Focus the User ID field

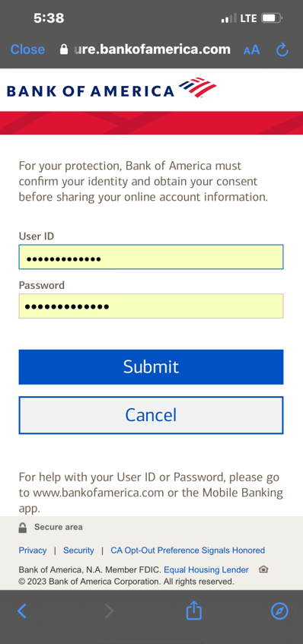151,257
